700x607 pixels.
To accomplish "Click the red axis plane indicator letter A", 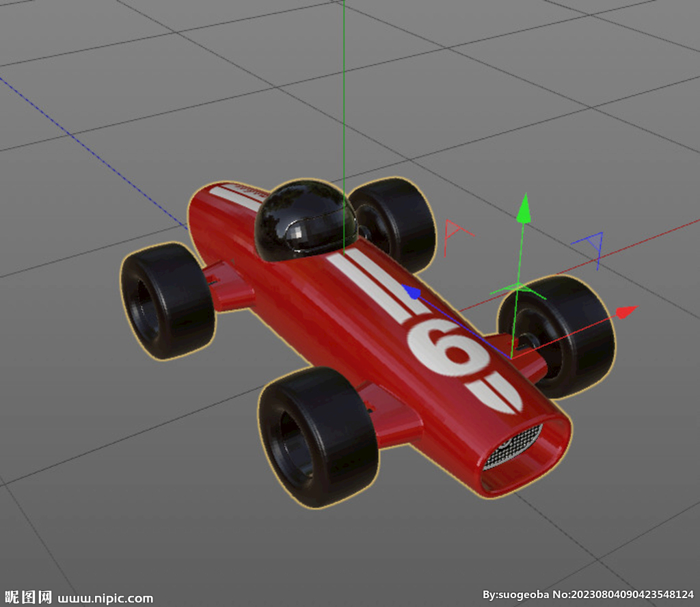I will tap(453, 231).
